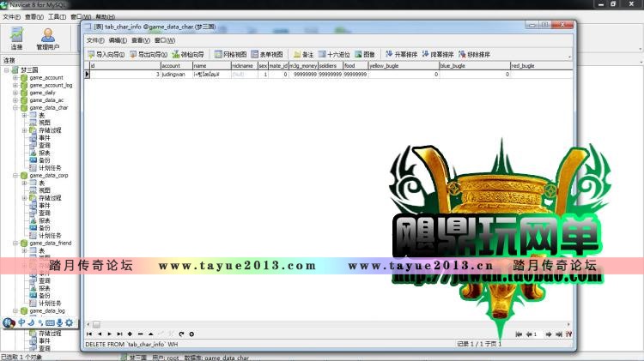Apply 升幂排序 ascending sort
Viewport: 644px width, 361px height.
point(401,54)
